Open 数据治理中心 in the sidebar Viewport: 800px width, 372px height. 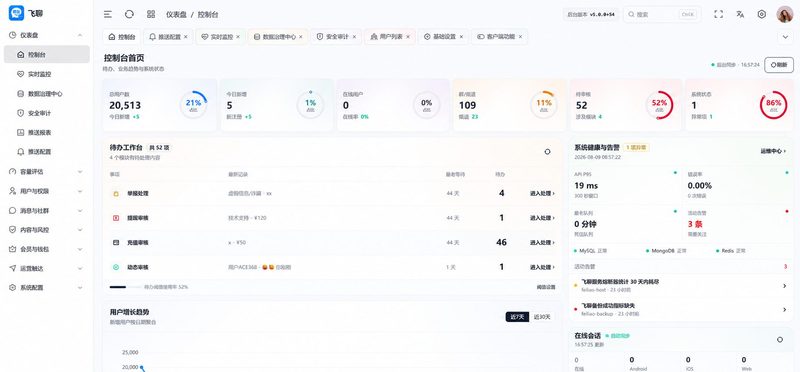(x=46, y=93)
